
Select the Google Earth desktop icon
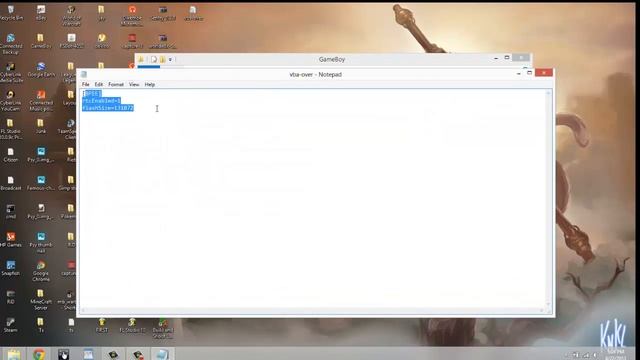tap(41, 69)
